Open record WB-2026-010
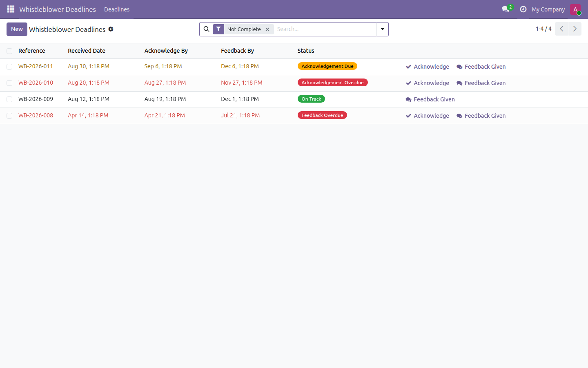Viewport: 588px width, 368px height. 36,83
